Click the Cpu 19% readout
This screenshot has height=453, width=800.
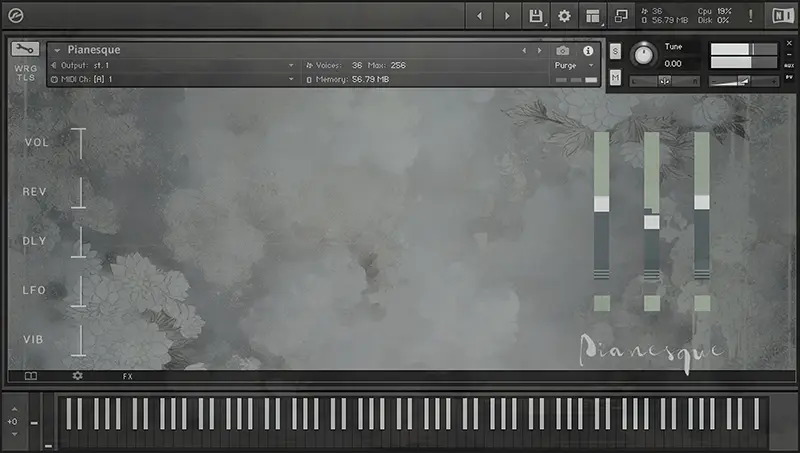(714, 11)
